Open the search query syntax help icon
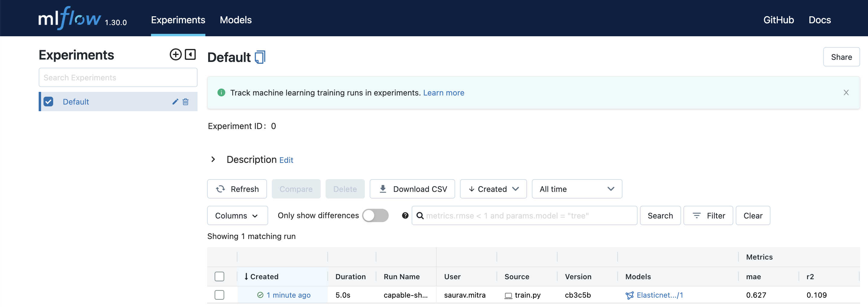This screenshot has height=307, width=868. coord(405,215)
